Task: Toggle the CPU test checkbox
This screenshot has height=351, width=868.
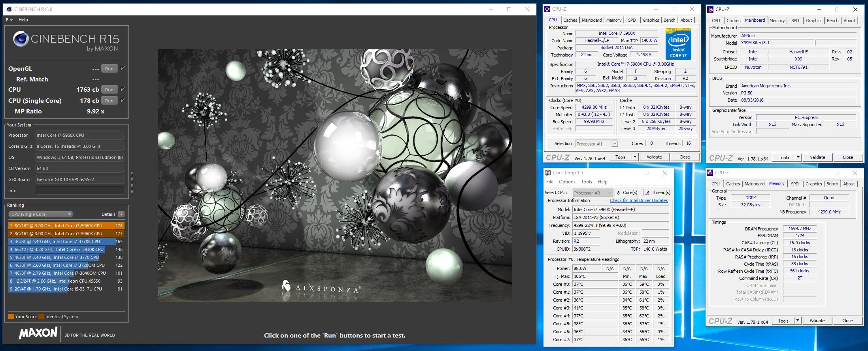Action: tap(123, 89)
